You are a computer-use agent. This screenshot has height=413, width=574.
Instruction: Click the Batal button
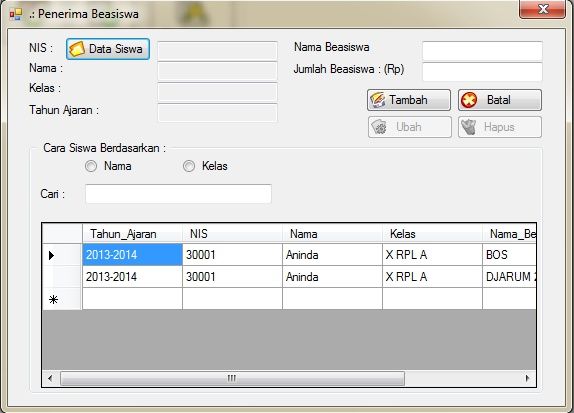500,100
